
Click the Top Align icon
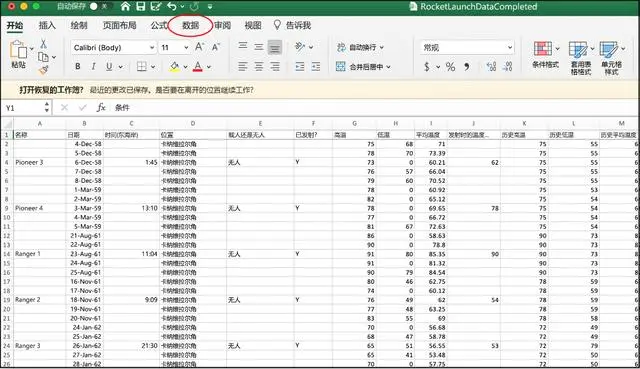point(243,46)
